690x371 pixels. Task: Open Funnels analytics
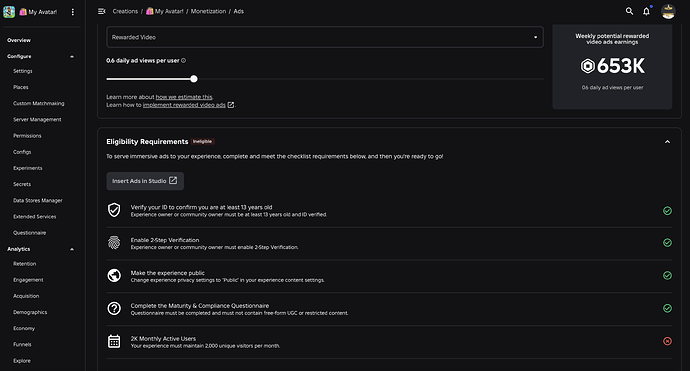pos(22,345)
